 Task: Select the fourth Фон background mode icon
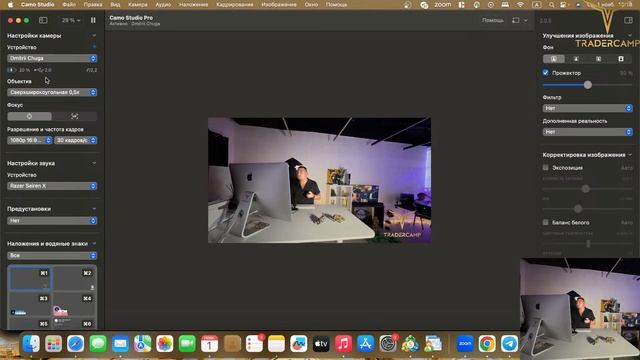(621, 59)
